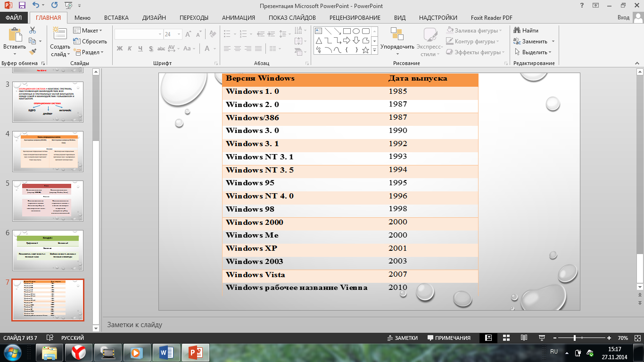Select the star shape in the shapes gallery
The height and width of the screenshot is (362, 644).
click(x=365, y=50)
